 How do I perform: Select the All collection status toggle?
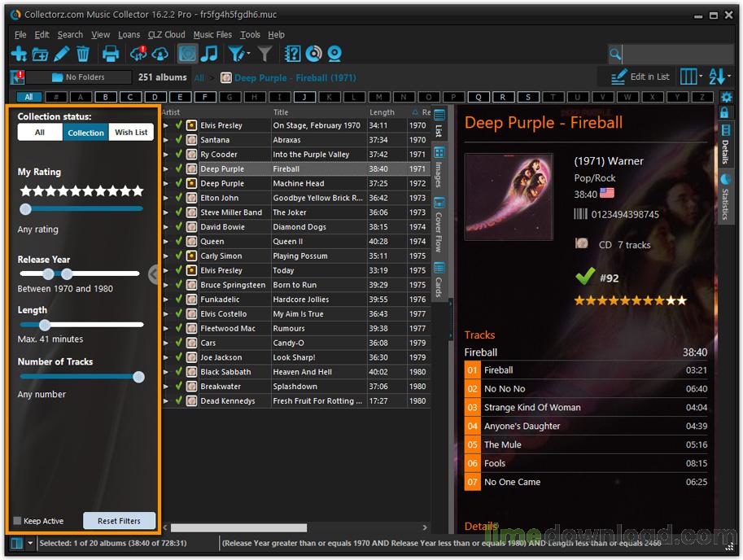tap(40, 133)
